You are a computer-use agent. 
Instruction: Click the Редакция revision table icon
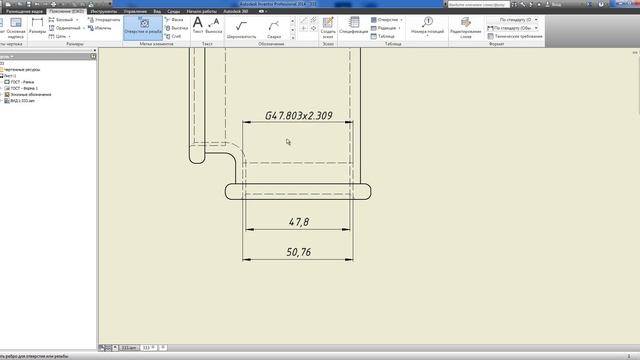click(x=373, y=28)
